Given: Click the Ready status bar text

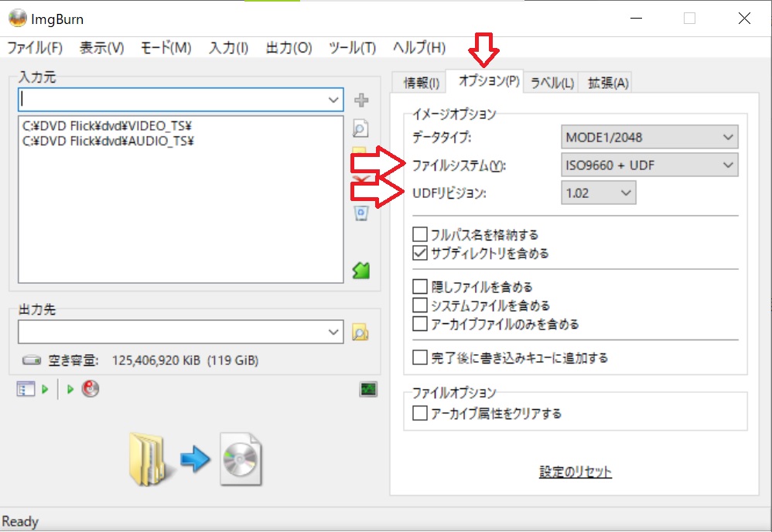Looking at the screenshot, I should [x=20, y=521].
